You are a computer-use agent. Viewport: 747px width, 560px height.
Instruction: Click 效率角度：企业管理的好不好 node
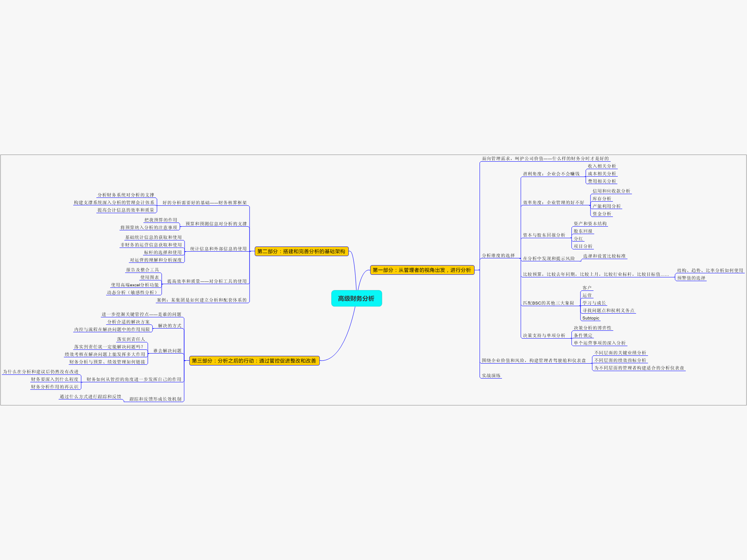[554, 203]
